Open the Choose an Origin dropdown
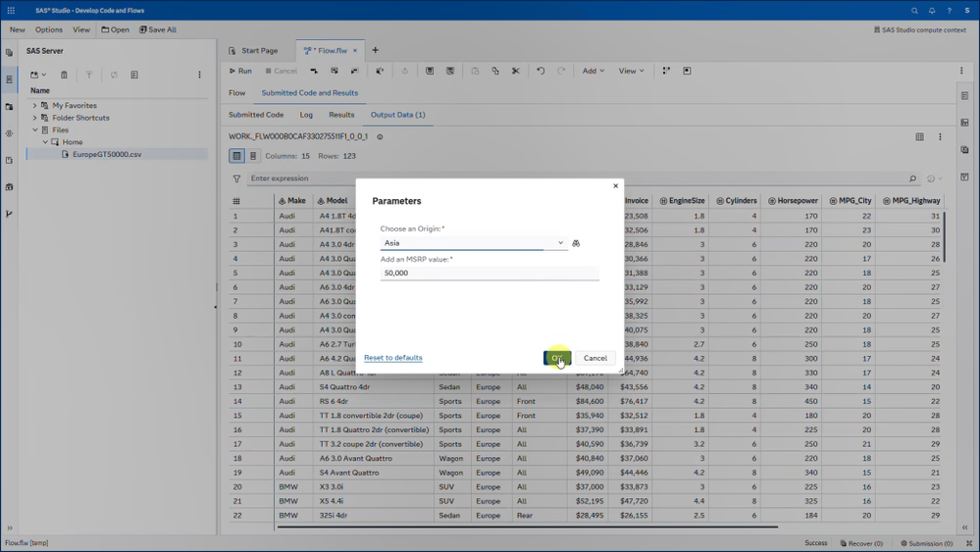The height and width of the screenshot is (552, 980). (x=474, y=243)
